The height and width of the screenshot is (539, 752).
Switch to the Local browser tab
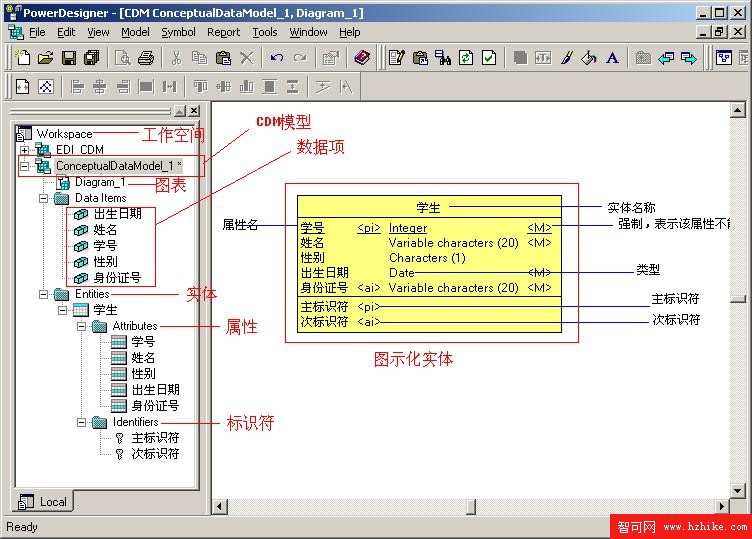pyautogui.click(x=42, y=502)
